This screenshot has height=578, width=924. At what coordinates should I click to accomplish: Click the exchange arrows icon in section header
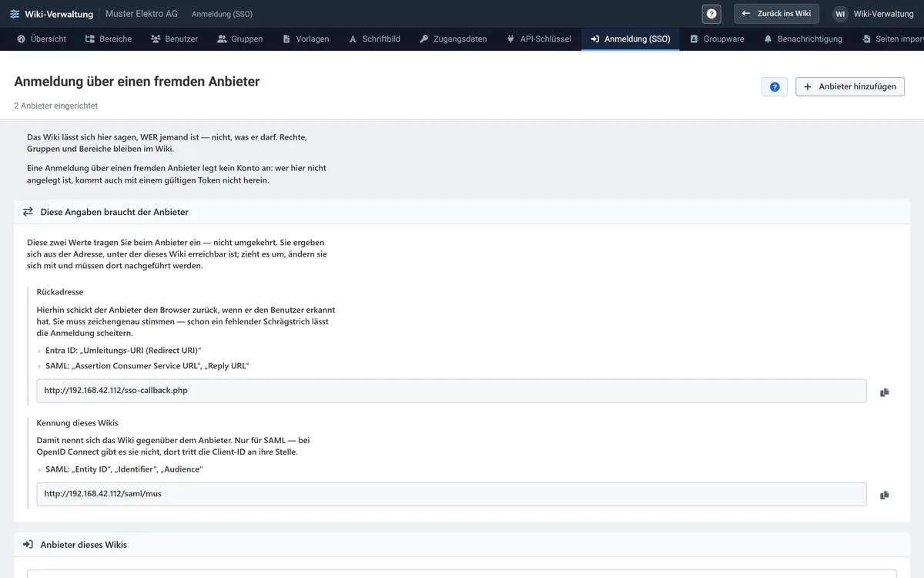click(x=28, y=212)
